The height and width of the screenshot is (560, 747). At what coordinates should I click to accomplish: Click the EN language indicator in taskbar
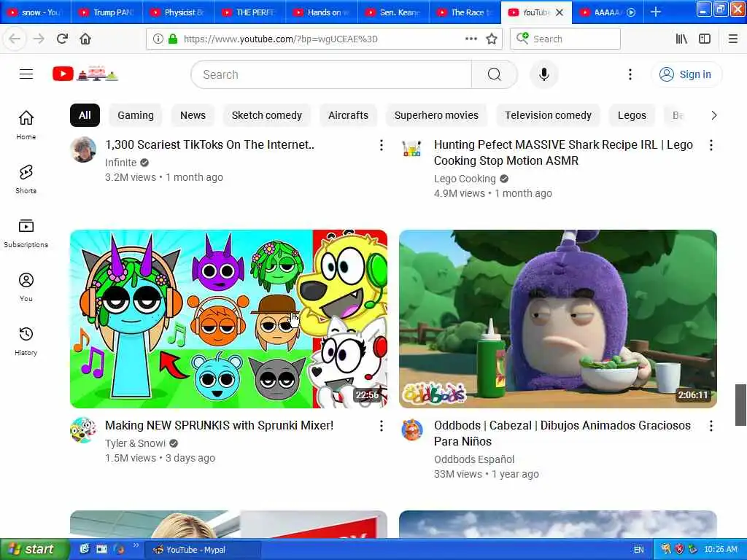(638, 550)
